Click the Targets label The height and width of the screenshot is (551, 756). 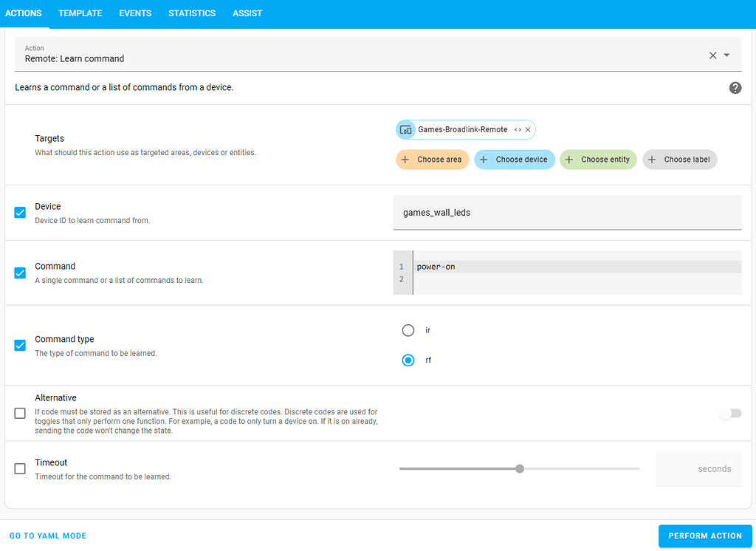(49, 138)
